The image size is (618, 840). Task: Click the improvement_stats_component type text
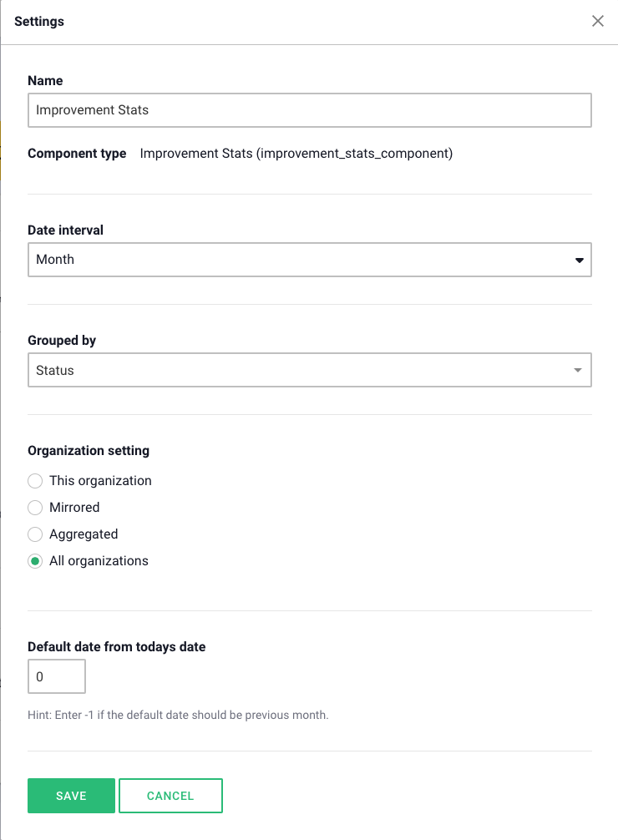(296, 154)
